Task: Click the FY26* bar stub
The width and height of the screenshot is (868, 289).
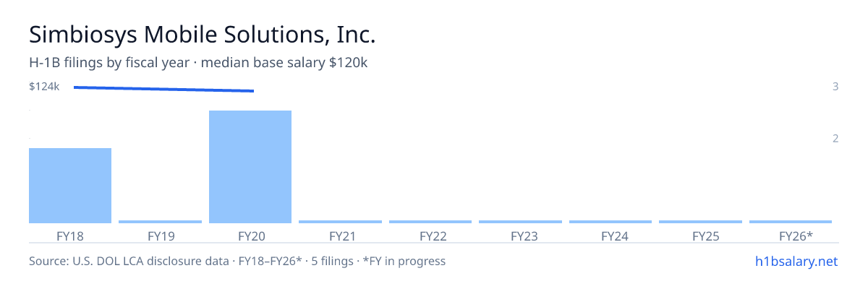Action: 791,222
